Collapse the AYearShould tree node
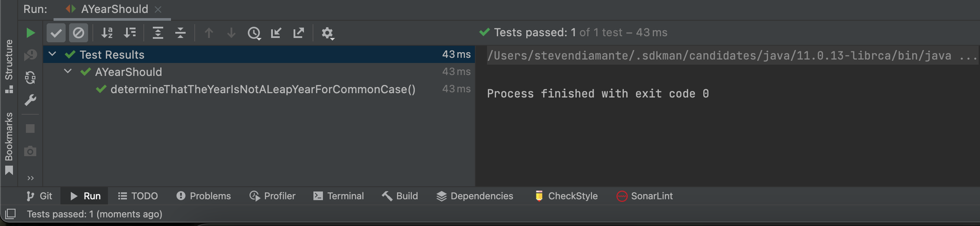The width and height of the screenshot is (980, 226). [68, 71]
